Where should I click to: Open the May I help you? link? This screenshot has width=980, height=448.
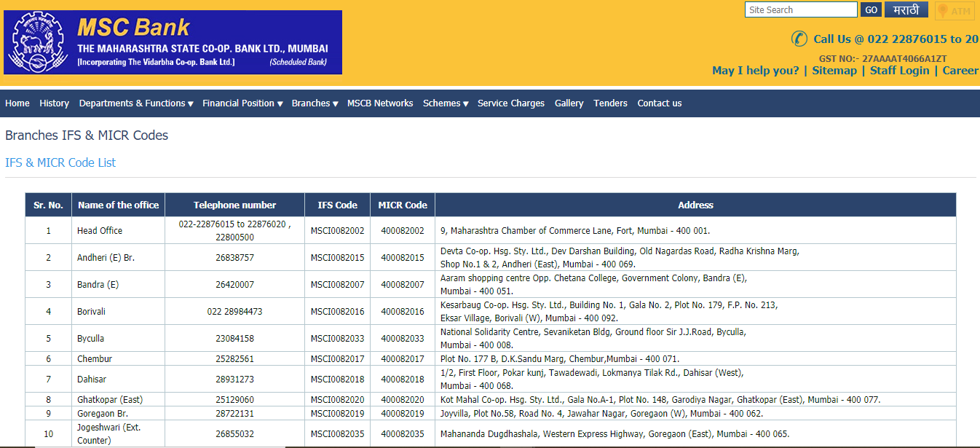click(x=755, y=71)
